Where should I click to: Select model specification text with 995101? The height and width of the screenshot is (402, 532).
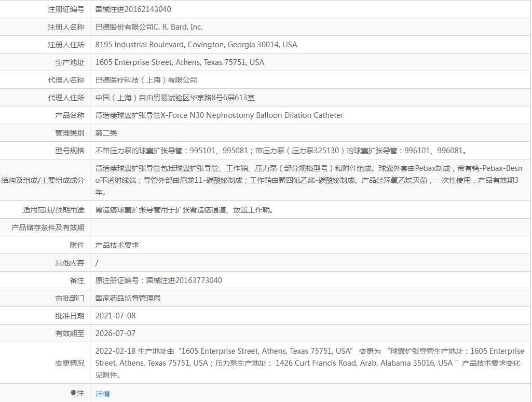(x=282, y=151)
